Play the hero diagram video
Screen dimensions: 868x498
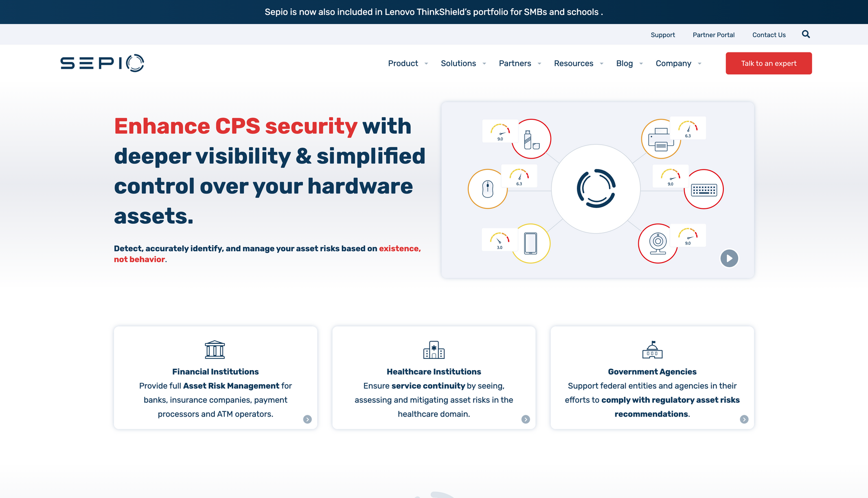pyautogui.click(x=729, y=258)
